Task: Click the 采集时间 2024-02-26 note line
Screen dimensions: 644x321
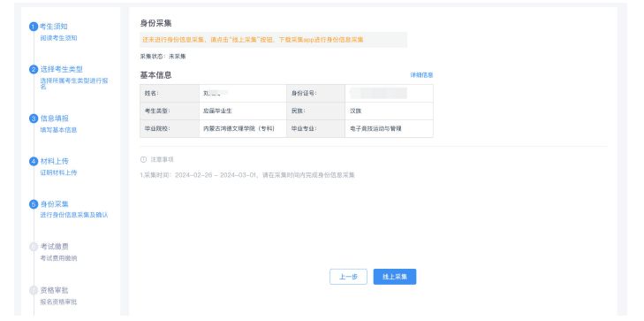Action: click(247, 175)
